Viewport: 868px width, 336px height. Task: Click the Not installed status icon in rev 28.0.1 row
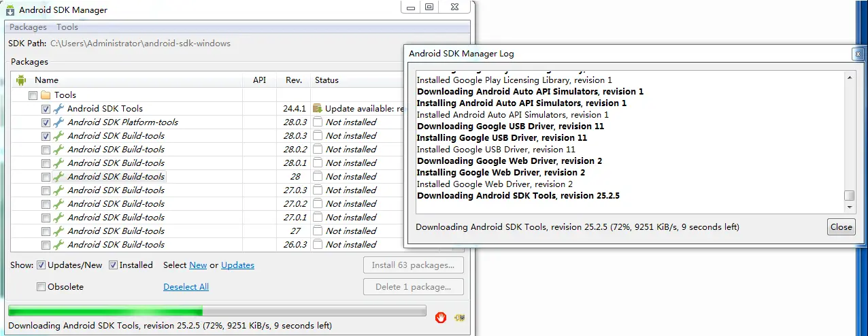click(x=317, y=163)
